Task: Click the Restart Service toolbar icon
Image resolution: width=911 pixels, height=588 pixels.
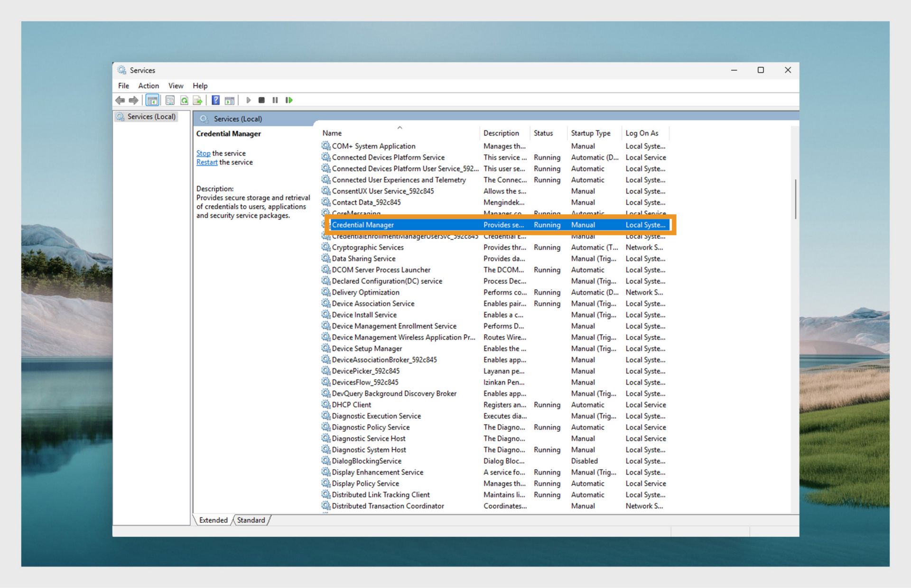Action: [289, 100]
